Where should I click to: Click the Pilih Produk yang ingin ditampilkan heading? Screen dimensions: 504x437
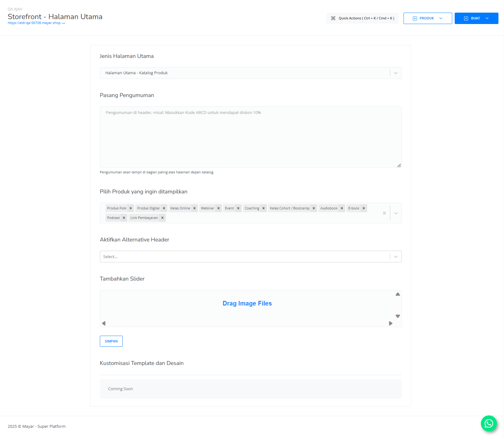(144, 192)
